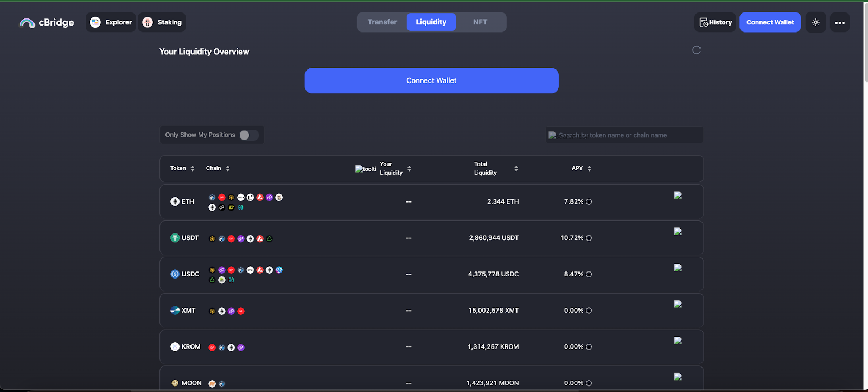
Task: Sort the table by Token column
Action: (x=192, y=169)
